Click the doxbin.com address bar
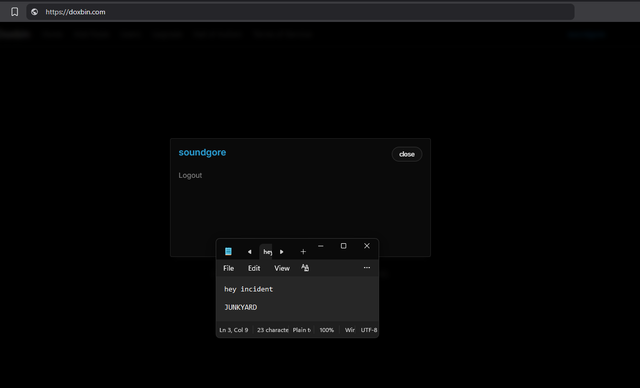Image resolution: width=640 pixels, height=388 pixels. click(x=300, y=12)
